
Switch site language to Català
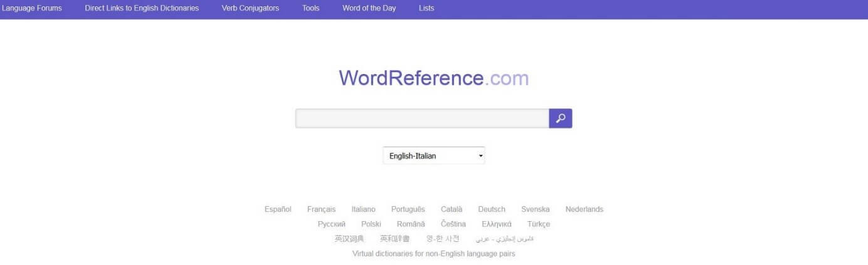[452, 209]
